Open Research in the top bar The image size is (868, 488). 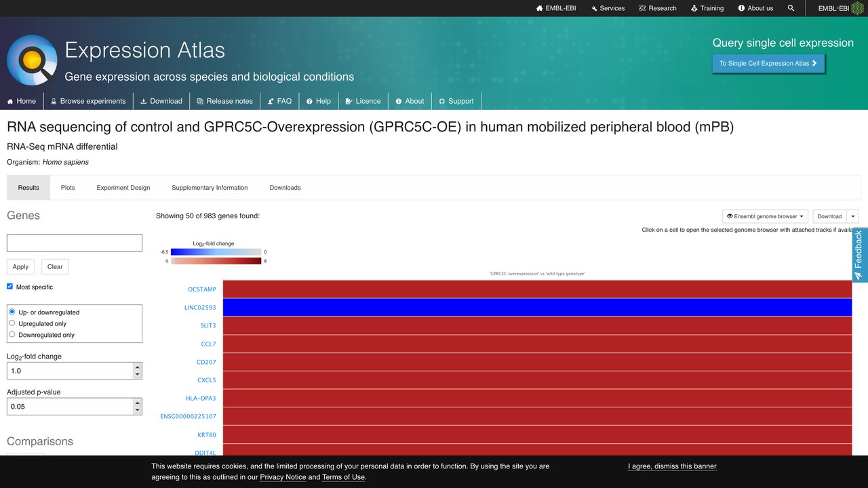658,8
